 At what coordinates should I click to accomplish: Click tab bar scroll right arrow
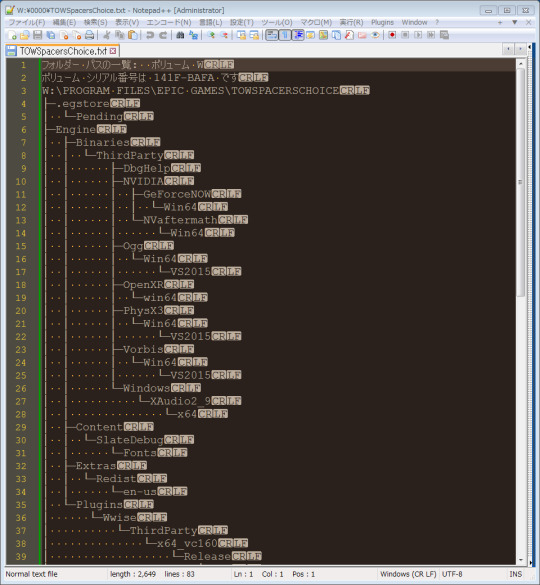(520, 49)
